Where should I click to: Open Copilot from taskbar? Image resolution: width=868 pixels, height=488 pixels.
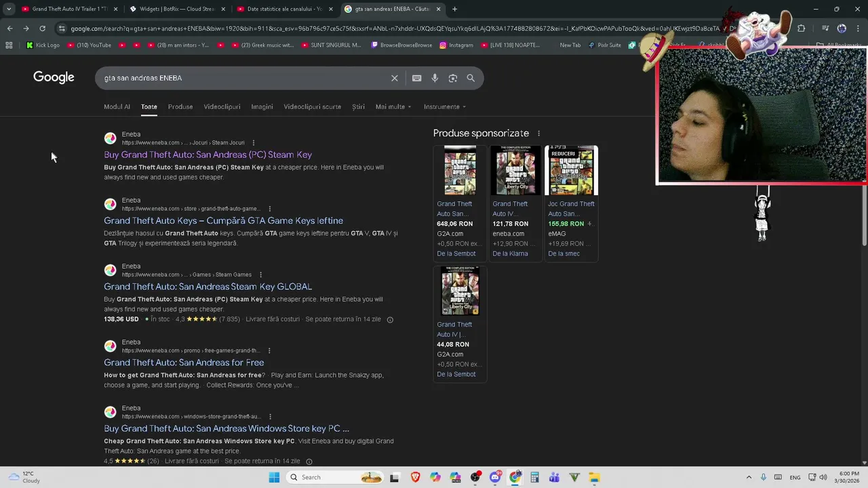click(435, 477)
